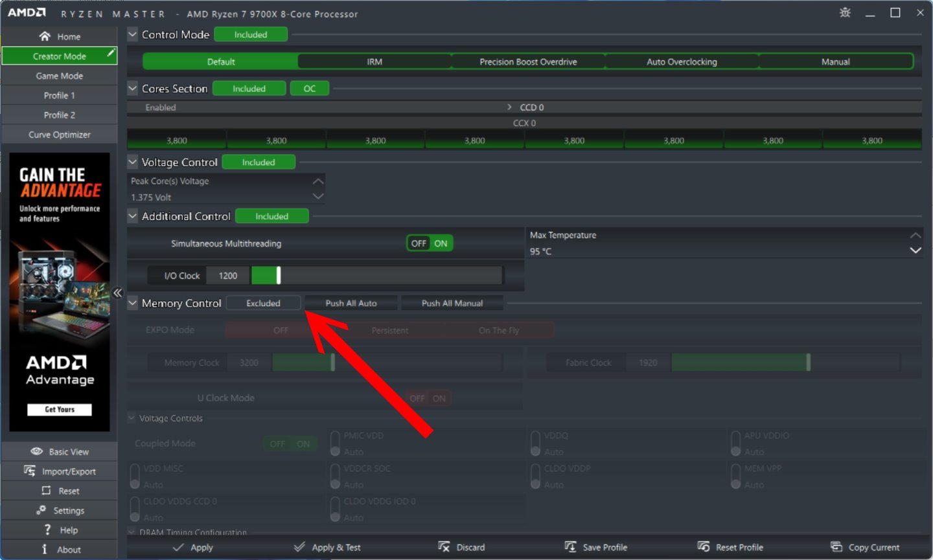Collapse the Voltage Control section

pos(133,162)
